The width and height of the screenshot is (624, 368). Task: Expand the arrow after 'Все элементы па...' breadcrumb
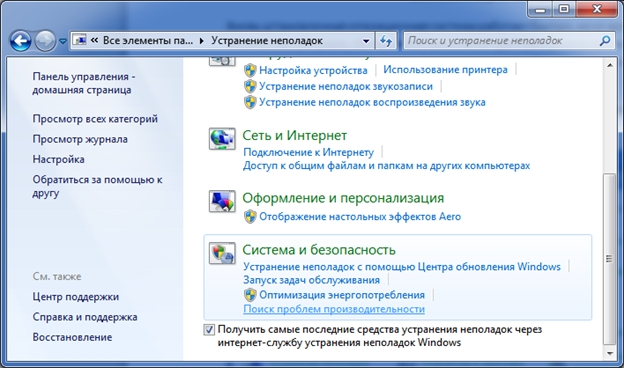(202, 41)
